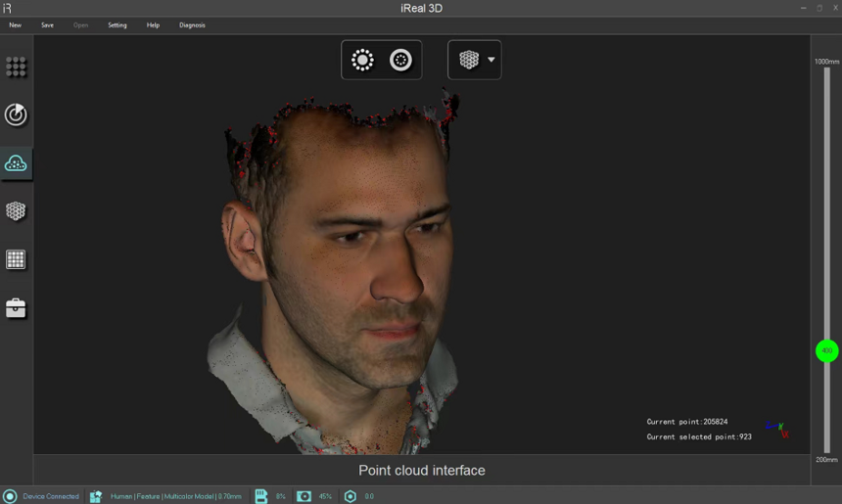Open the toolbox briefcase icon

(x=16, y=308)
